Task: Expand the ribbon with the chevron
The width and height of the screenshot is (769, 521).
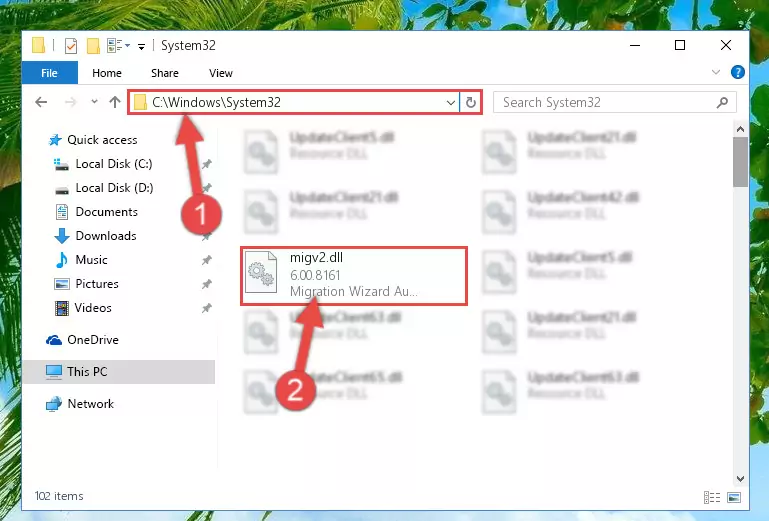Action: (716, 72)
